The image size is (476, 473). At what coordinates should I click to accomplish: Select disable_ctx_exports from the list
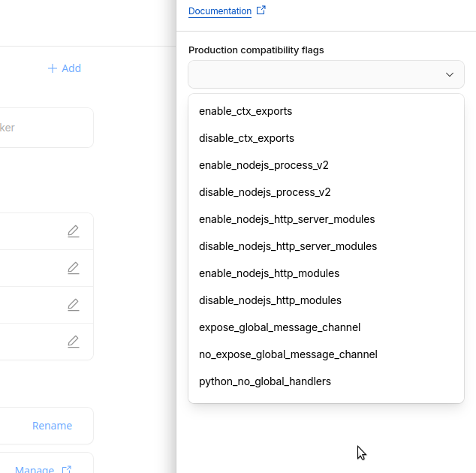(x=246, y=138)
